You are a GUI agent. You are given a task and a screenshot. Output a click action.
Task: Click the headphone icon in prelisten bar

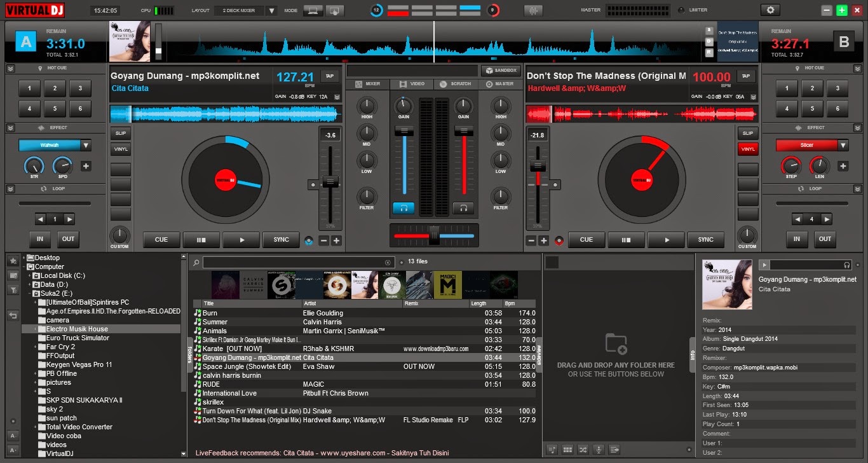(847, 265)
